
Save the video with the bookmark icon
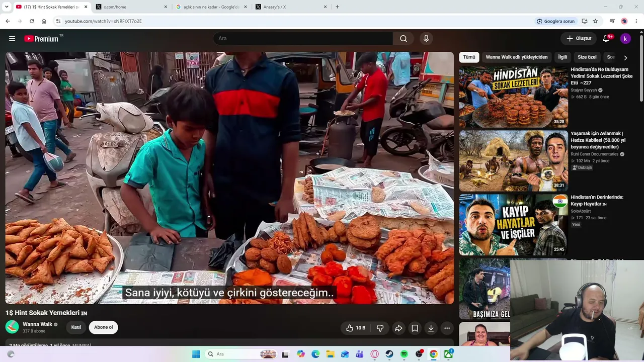pos(415,328)
